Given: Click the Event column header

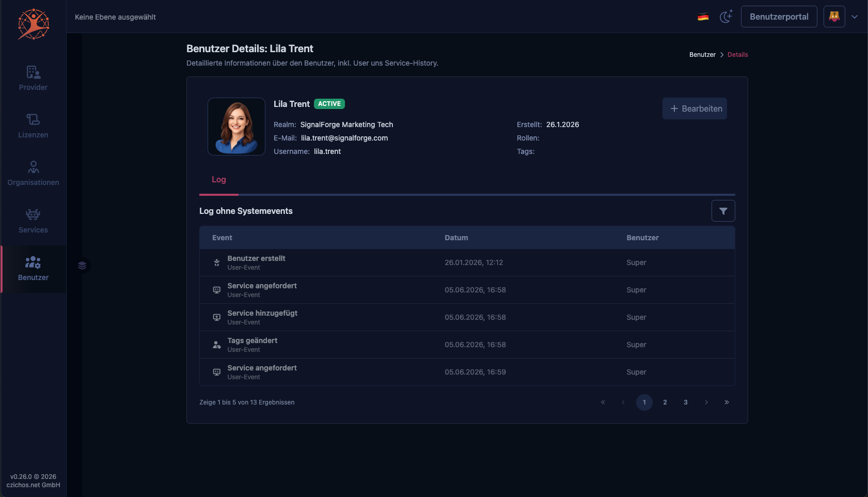Looking at the screenshot, I should pos(222,238).
